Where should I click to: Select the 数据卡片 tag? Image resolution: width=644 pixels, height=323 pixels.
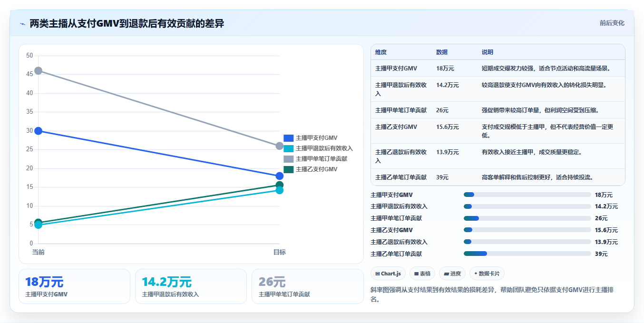click(487, 274)
